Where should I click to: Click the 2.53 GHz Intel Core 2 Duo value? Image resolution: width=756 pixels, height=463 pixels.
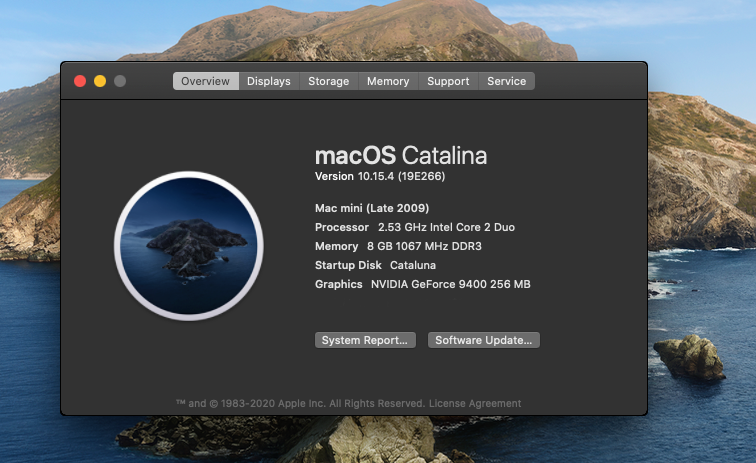coord(446,227)
